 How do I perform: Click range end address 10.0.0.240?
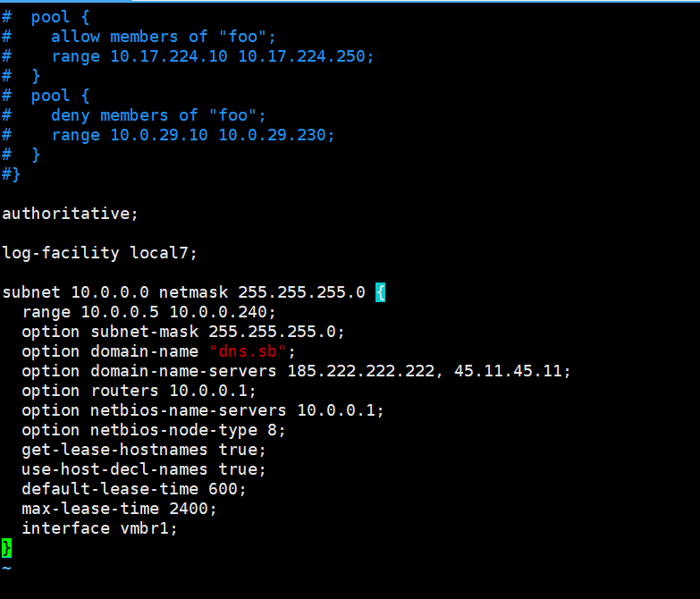[x=218, y=312]
